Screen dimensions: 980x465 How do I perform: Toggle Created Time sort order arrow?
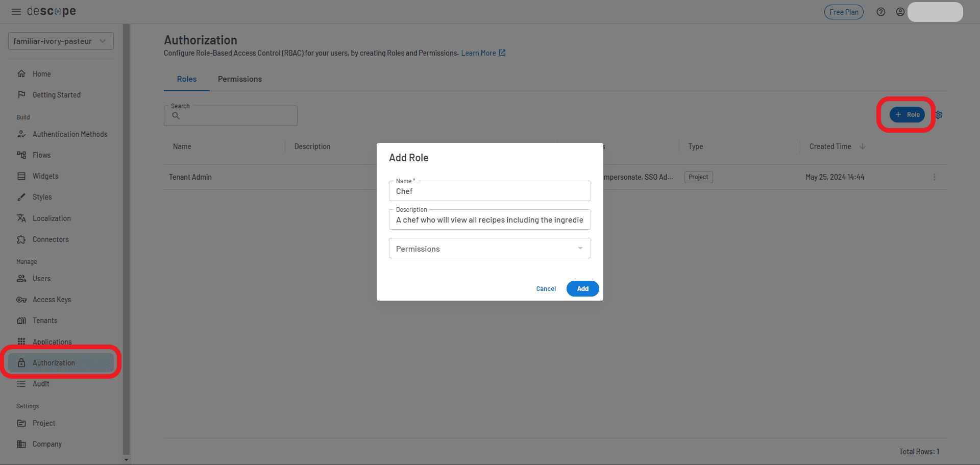pos(863,146)
